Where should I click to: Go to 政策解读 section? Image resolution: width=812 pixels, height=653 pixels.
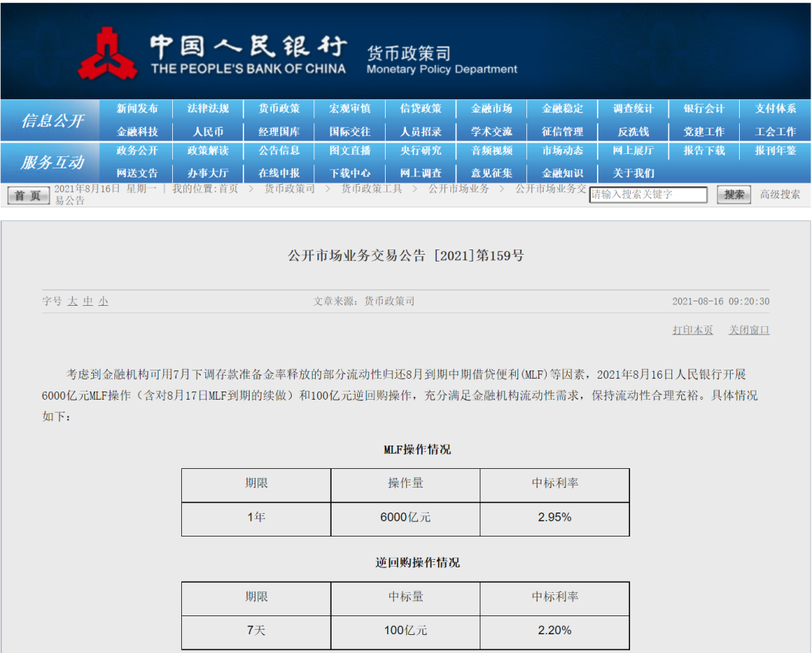208,150
